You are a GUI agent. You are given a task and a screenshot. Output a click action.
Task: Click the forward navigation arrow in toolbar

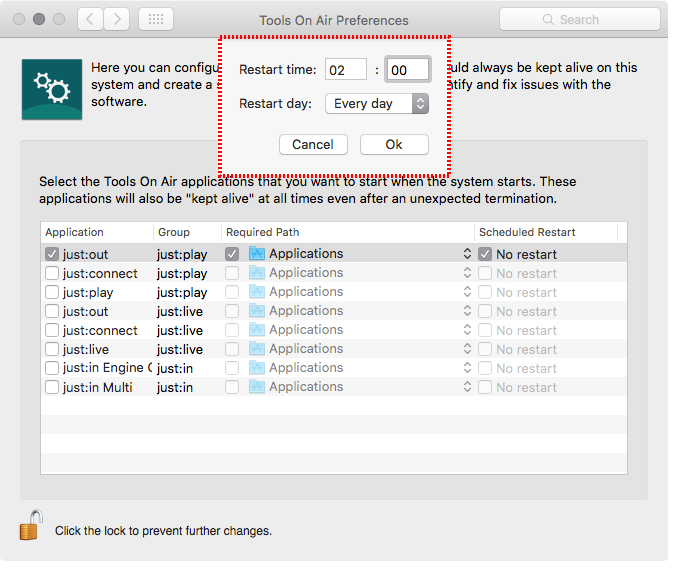click(117, 19)
